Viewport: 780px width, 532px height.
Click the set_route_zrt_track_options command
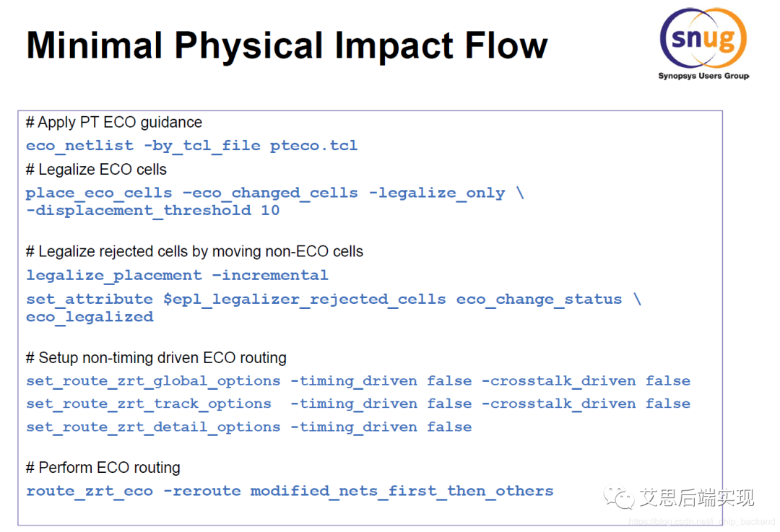[x=357, y=404]
